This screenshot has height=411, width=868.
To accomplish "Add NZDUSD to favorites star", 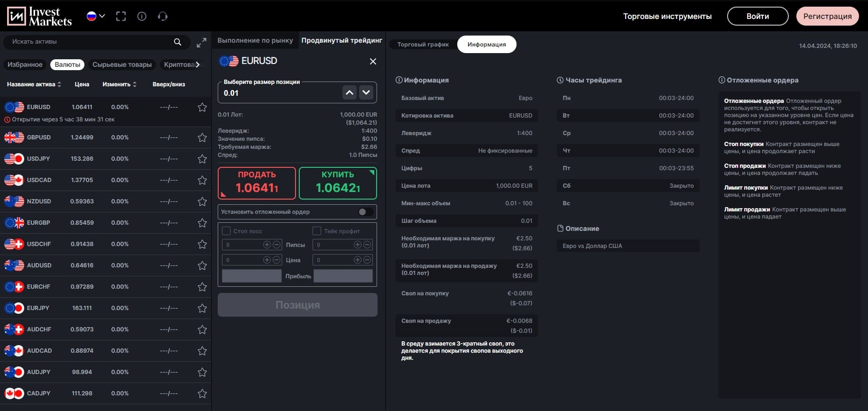I will tap(202, 201).
